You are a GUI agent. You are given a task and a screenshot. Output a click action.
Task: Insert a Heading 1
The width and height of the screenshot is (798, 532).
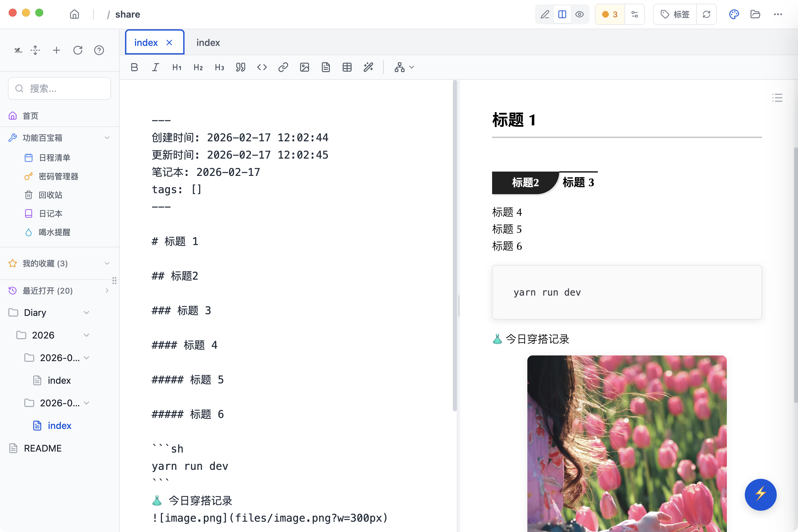pos(177,67)
